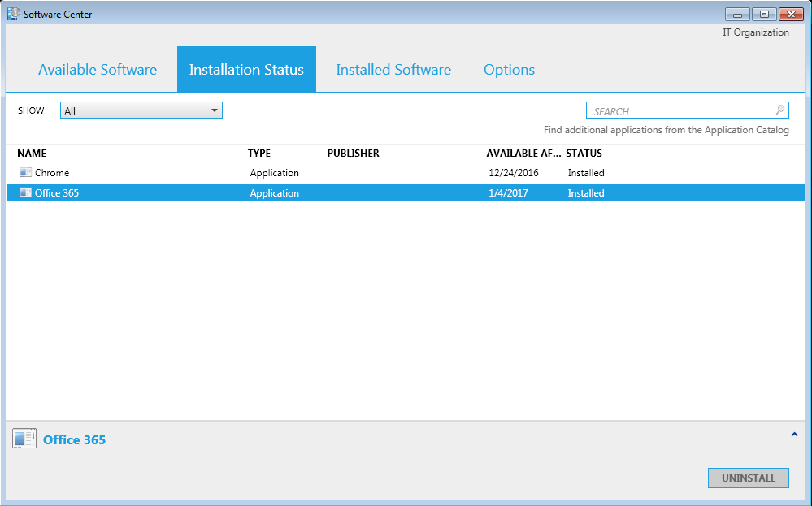Sort by PUBLISHER column header
812x506 pixels.
point(354,154)
